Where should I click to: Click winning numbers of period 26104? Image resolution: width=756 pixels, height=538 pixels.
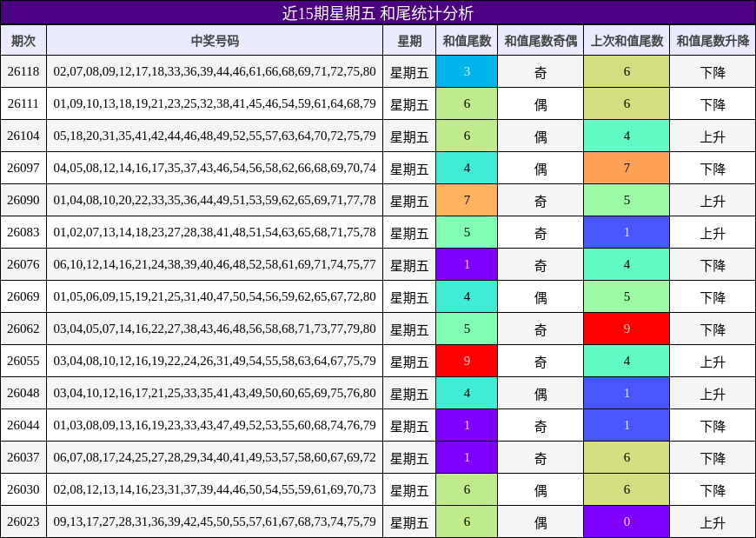(x=215, y=136)
